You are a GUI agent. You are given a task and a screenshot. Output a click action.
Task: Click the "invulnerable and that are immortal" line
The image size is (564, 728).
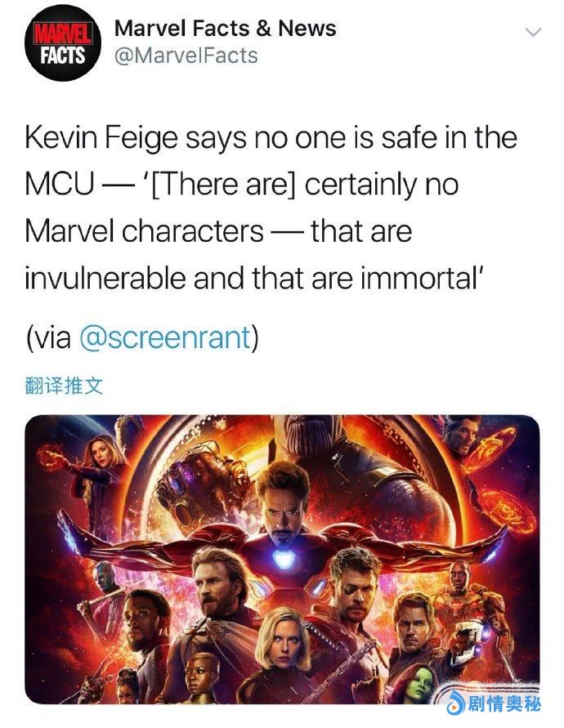[x=256, y=277]
